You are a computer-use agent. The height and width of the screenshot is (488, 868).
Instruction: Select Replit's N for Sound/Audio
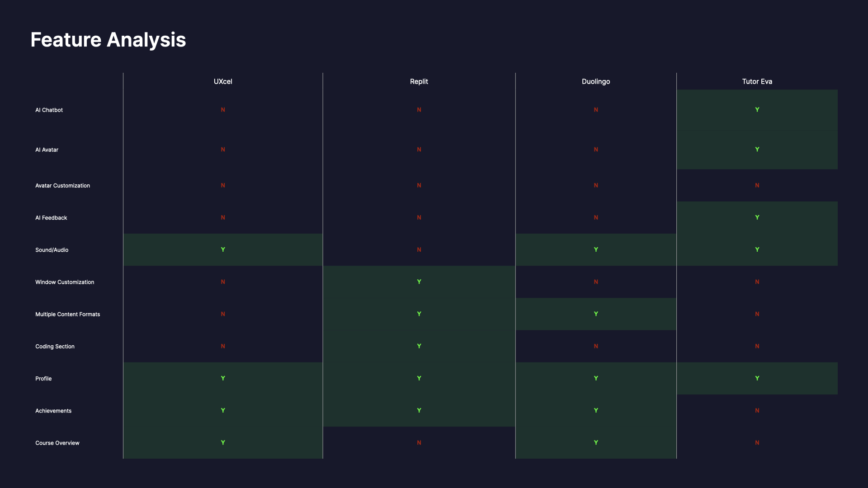tap(419, 249)
